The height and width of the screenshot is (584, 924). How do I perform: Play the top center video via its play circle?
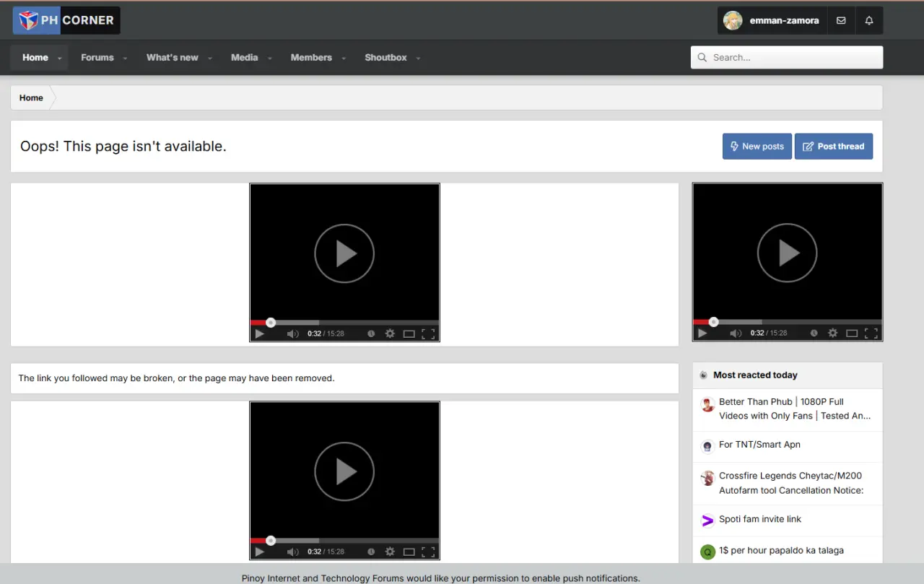344,253
